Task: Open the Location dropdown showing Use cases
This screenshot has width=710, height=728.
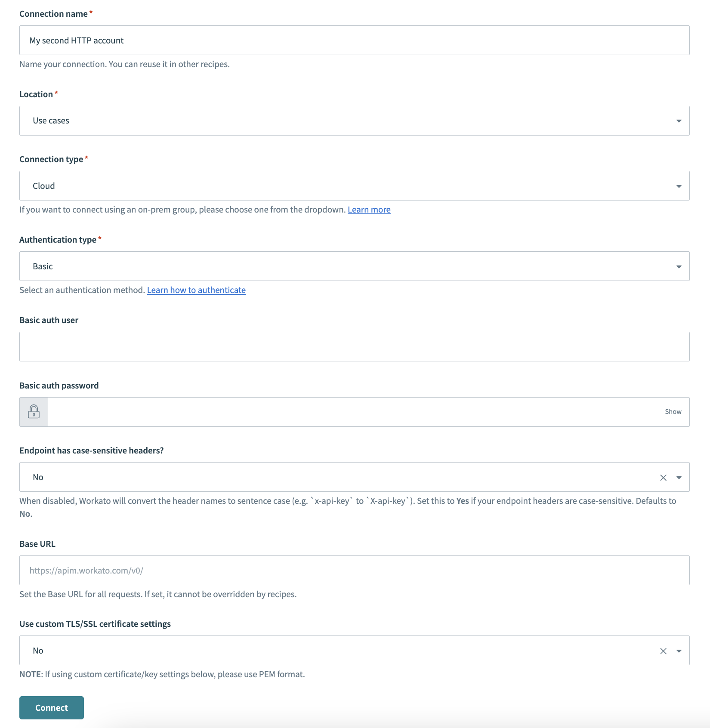Action: pos(301,120)
